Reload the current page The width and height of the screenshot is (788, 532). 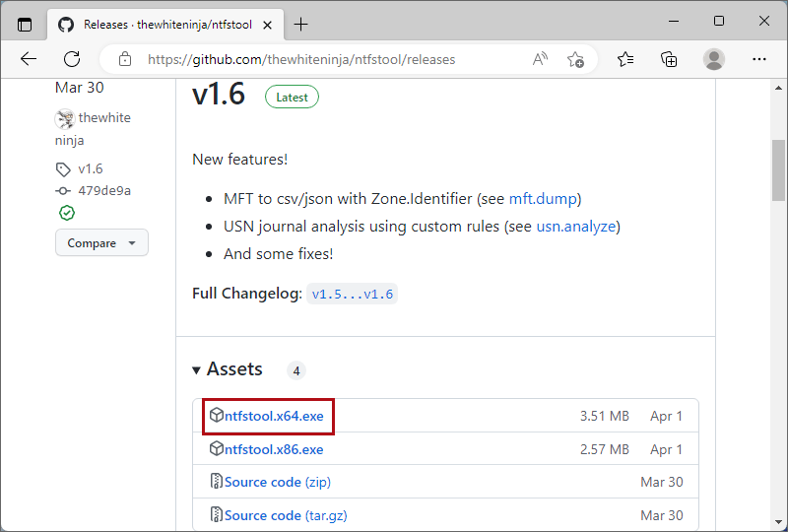point(72,59)
